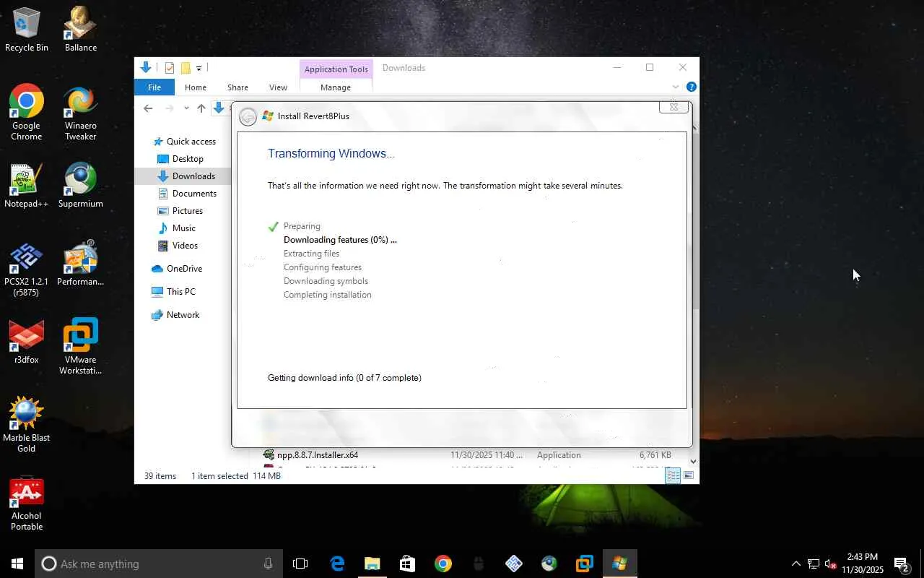Select the npp.8.8.7.Installer.x64 file

[318, 455]
